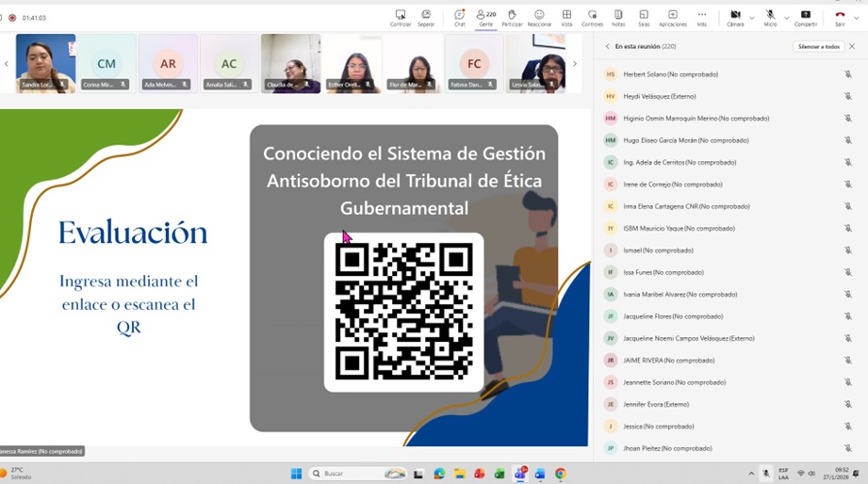868x484 pixels.
Task: Click muted mic icon for Ing. Adela de Cerritos
Action: 848,163
